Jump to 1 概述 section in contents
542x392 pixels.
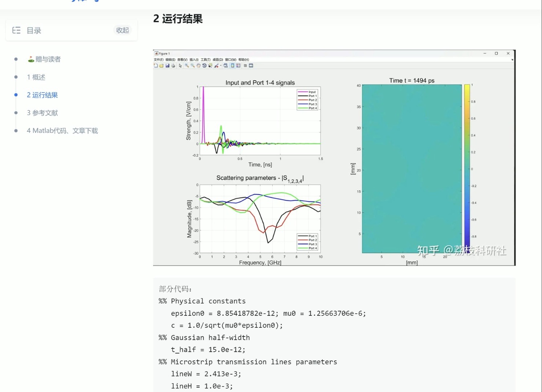coord(36,77)
